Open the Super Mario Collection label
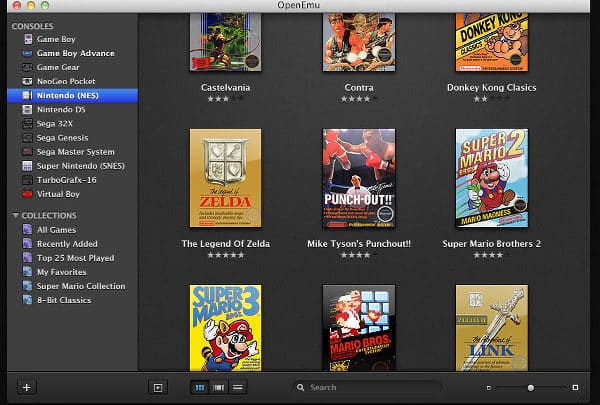 click(x=81, y=286)
